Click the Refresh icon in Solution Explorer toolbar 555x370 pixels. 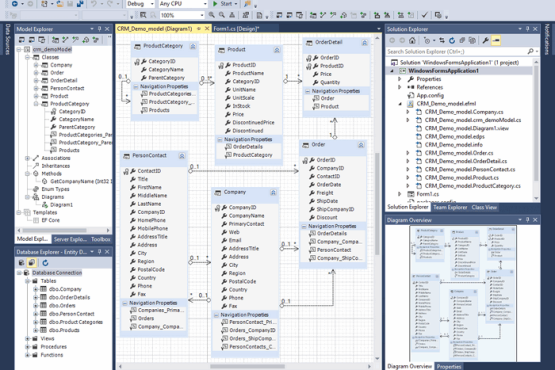coord(452,40)
